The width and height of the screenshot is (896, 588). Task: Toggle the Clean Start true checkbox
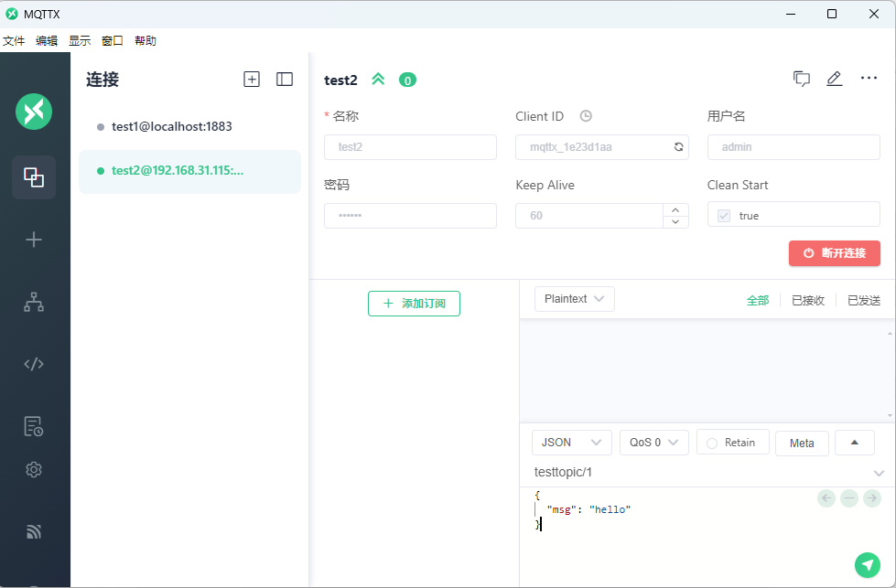click(x=724, y=216)
